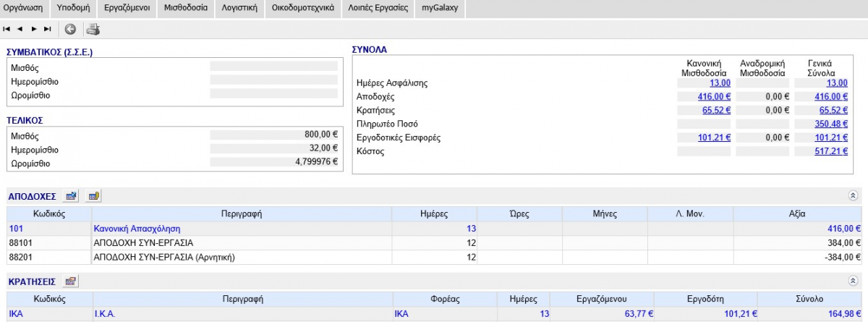Click the Μήνες column header
Screen dimensions: 868x322
tap(605, 214)
